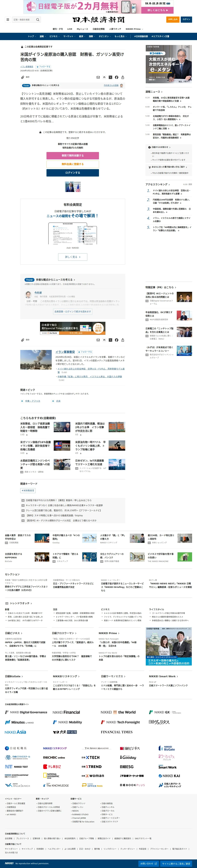The image size is (197, 868).
Task: Click 日本経済新聞 masthead logo
Action: pyautogui.click(x=98, y=20)
